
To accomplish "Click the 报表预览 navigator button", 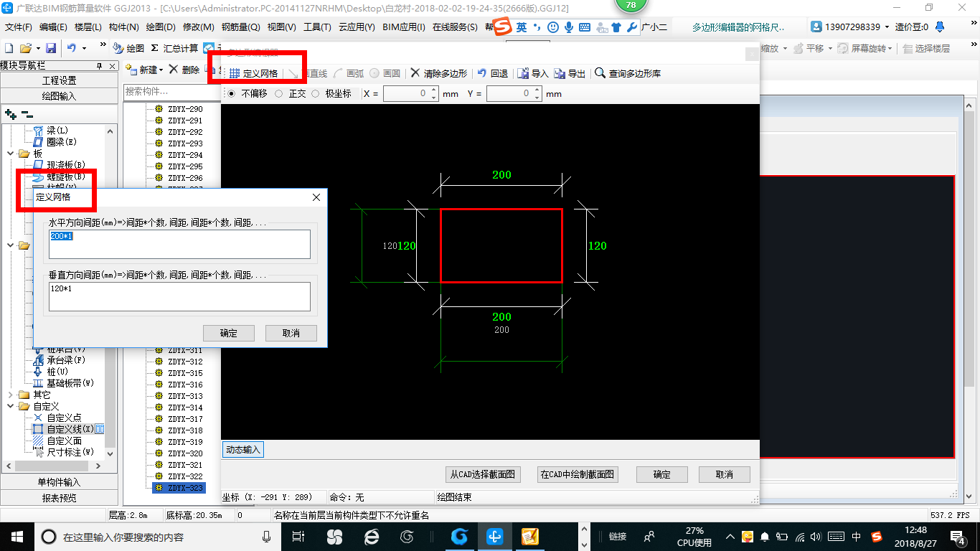I will click(59, 498).
